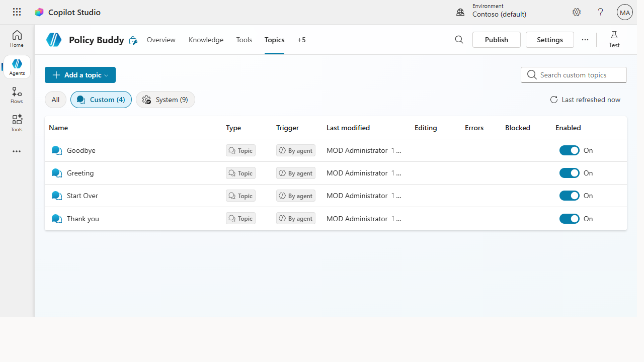Screen dimensions: 644x362
Task: Click MOD Administrator in Start Over row
Action: click(357, 196)
